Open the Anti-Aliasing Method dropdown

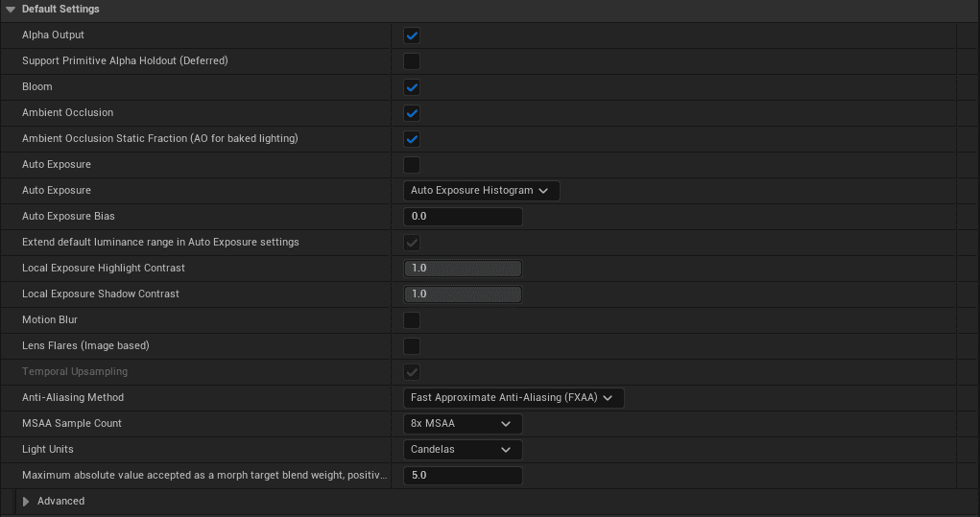pyautogui.click(x=514, y=398)
